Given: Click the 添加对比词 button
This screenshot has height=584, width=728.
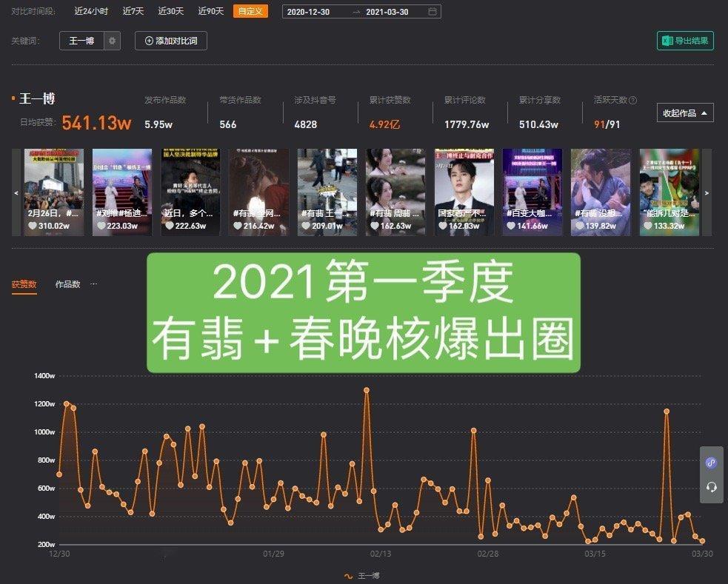Looking at the screenshot, I should 171,41.
